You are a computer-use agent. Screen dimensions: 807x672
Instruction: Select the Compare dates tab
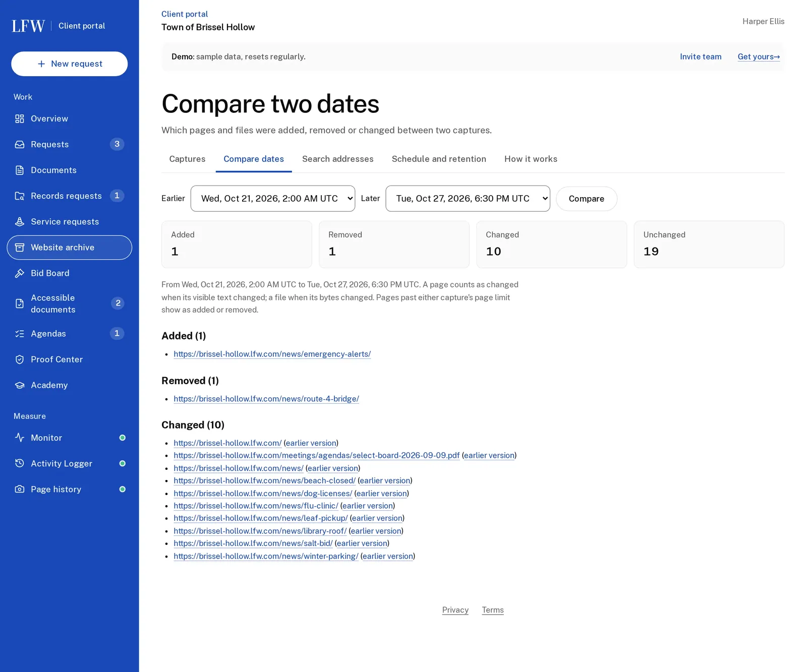(x=254, y=159)
